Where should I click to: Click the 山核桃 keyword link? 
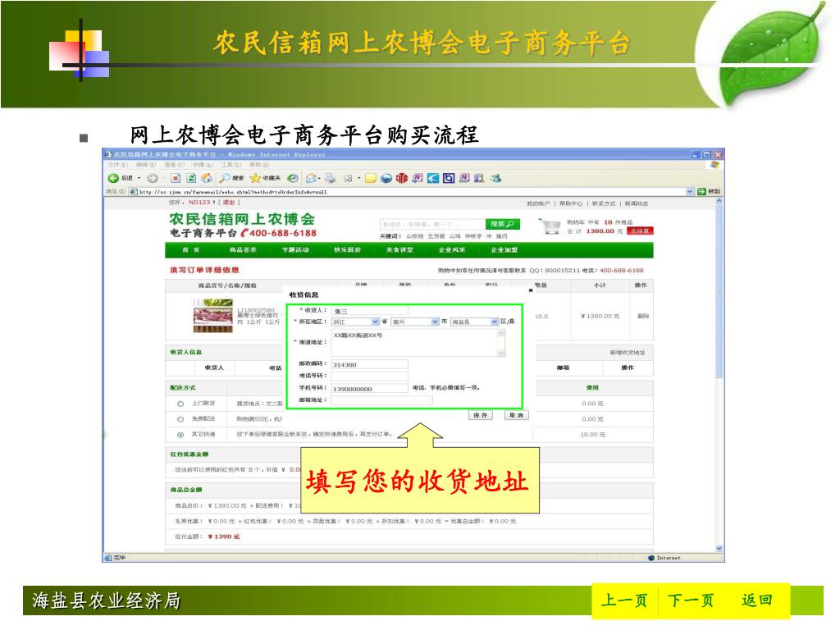[414, 236]
